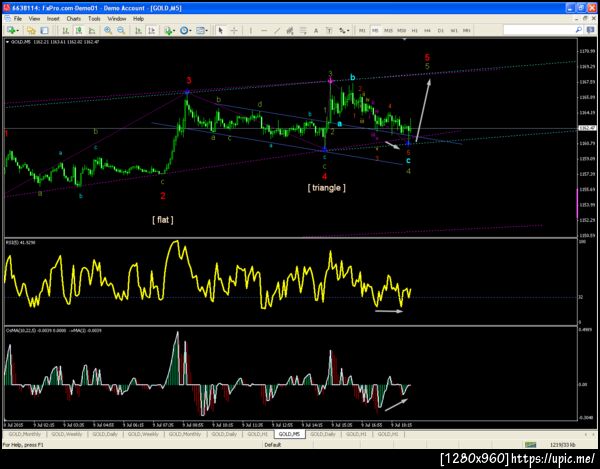Click the MetaTrader application icon in title bar
The height and width of the screenshot is (469, 600).
(x=7, y=8)
